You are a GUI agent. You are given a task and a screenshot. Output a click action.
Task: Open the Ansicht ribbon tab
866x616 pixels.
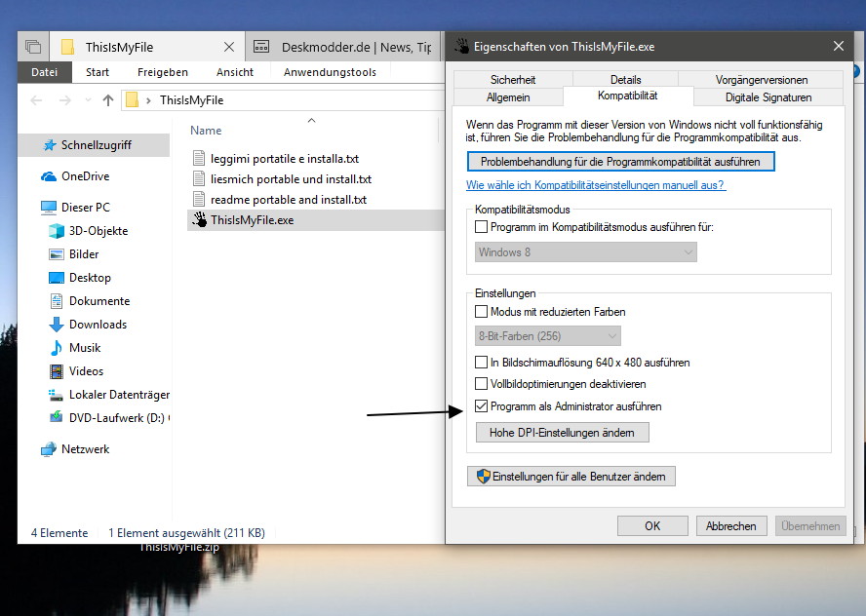tap(235, 72)
